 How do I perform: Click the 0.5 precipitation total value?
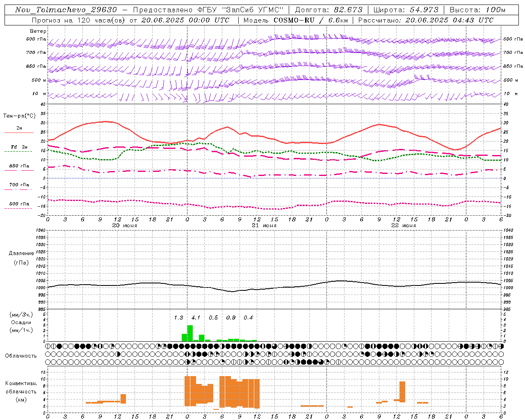pyautogui.click(x=213, y=317)
